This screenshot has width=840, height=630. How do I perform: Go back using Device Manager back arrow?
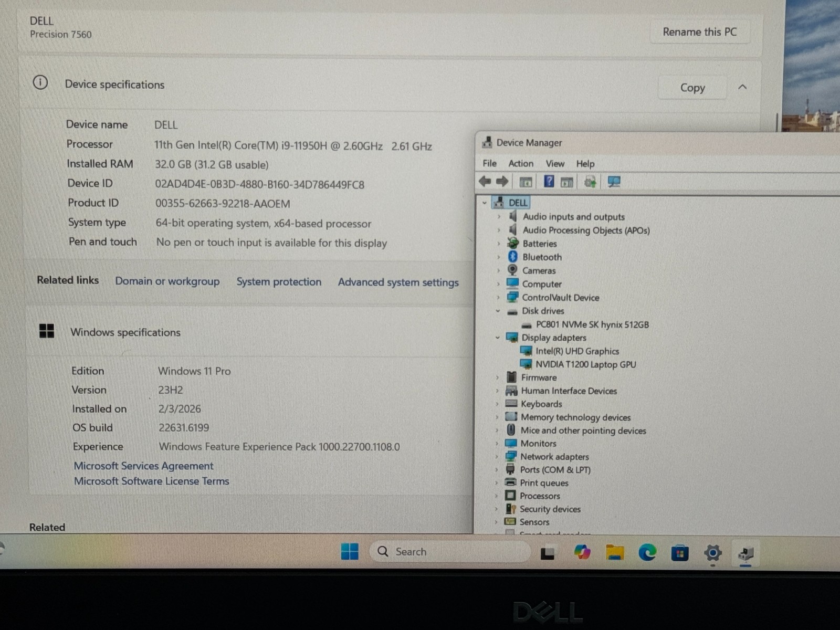[485, 182]
